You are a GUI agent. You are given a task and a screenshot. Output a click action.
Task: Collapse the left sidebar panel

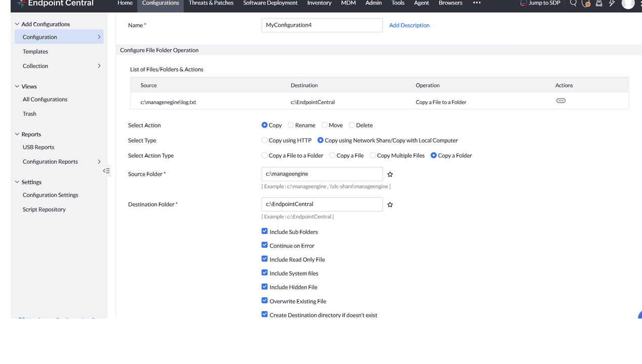(x=106, y=171)
